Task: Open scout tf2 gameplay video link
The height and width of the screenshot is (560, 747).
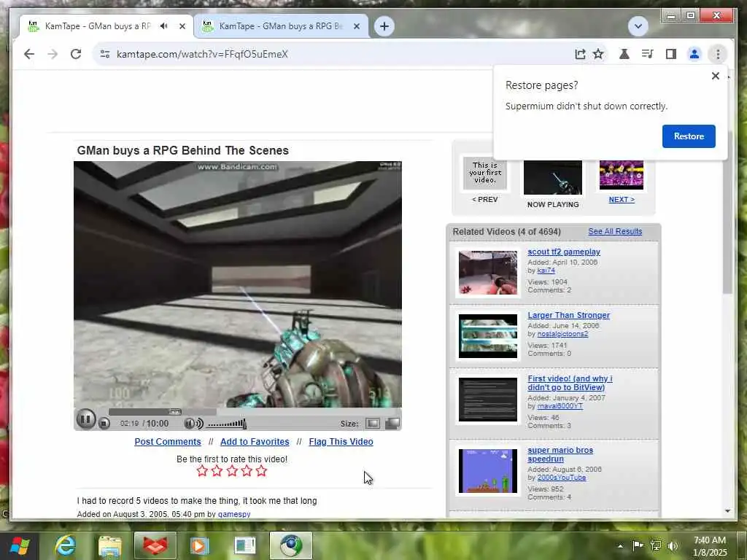Action: 564,252
